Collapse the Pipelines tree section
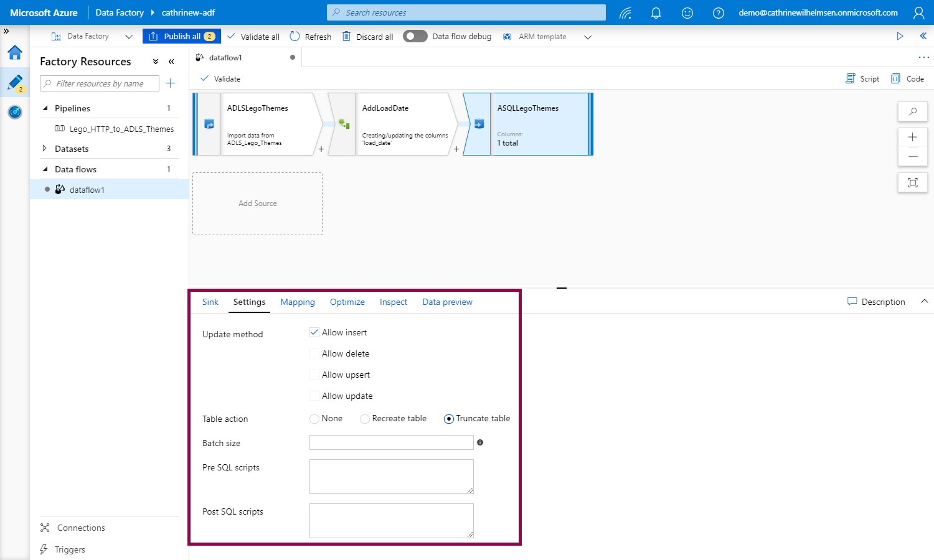934x560 pixels. pos(45,108)
